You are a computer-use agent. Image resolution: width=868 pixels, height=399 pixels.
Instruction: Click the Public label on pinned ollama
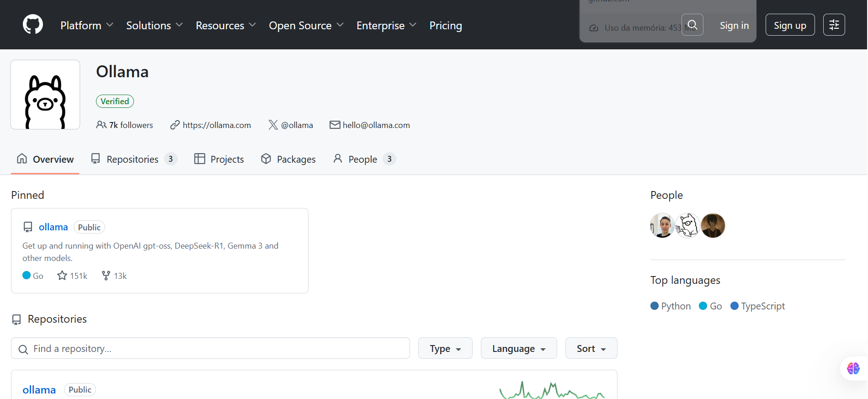coord(89,227)
